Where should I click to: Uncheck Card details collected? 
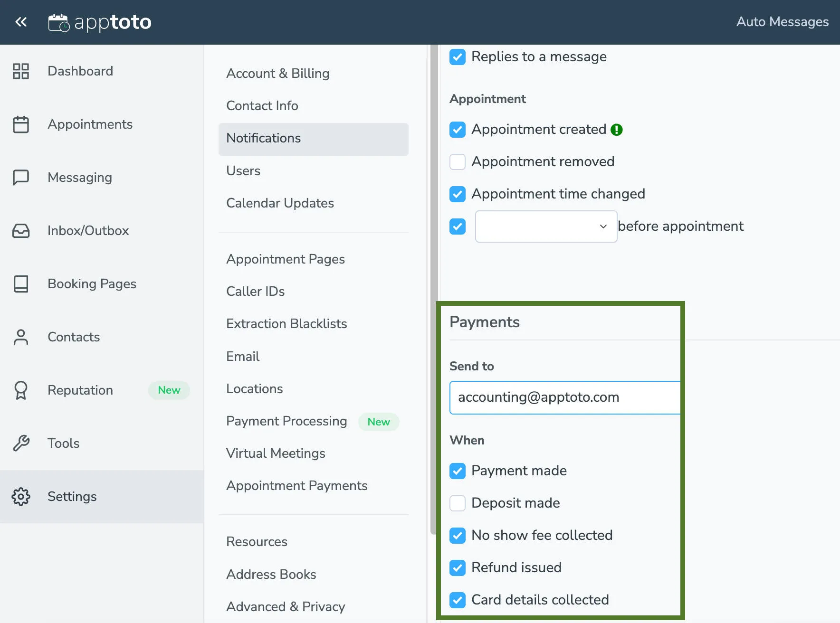[457, 600]
